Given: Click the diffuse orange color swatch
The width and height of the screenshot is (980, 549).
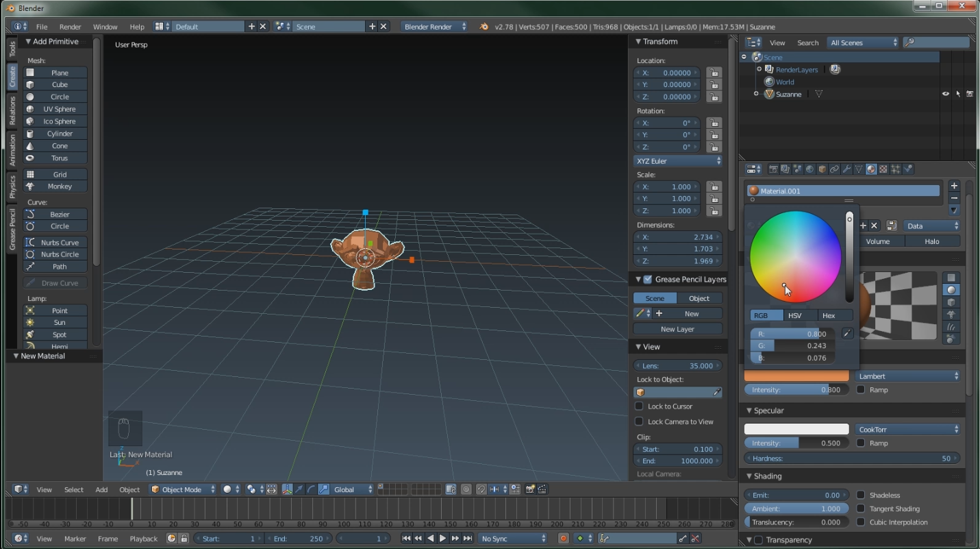Looking at the screenshot, I should coord(796,376).
